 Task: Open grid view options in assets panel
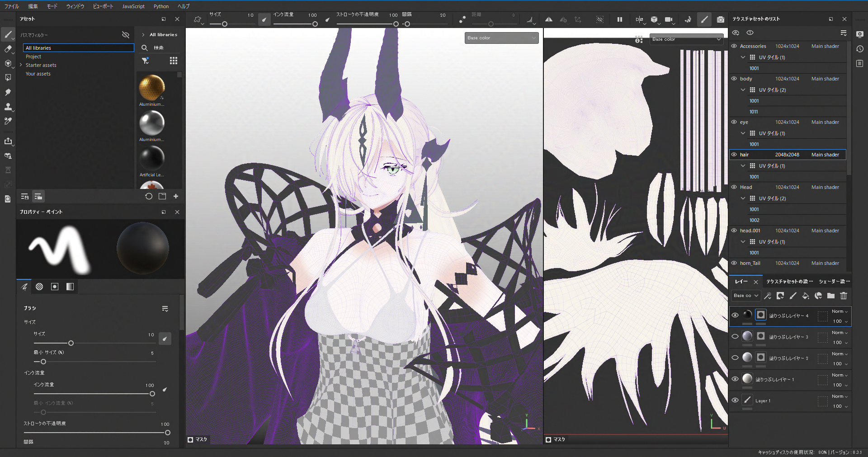174,61
